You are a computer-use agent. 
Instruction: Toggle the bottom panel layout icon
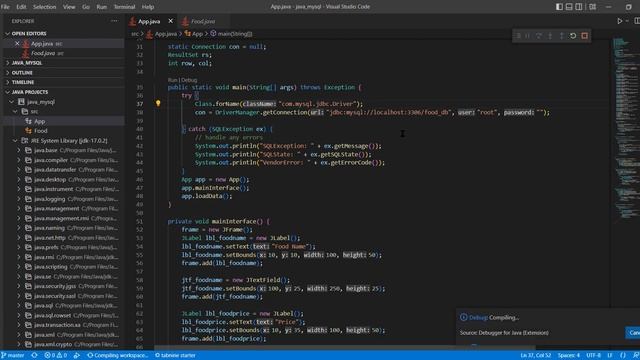[x=569, y=7]
